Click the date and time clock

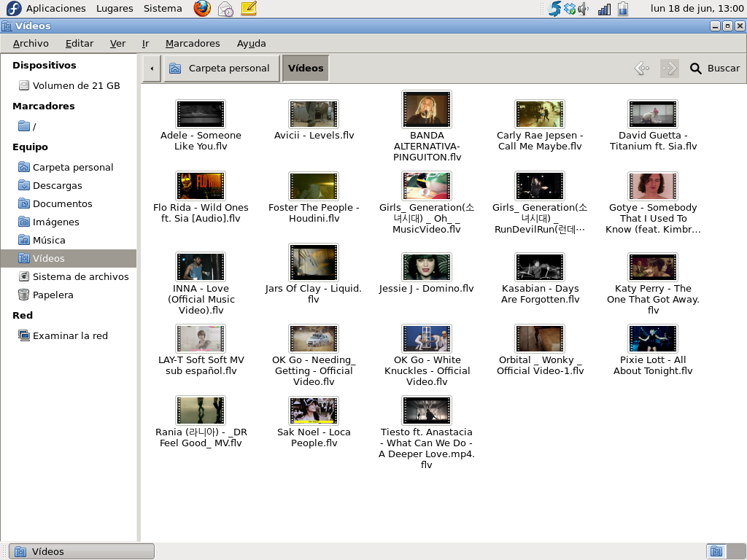[x=697, y=8]
